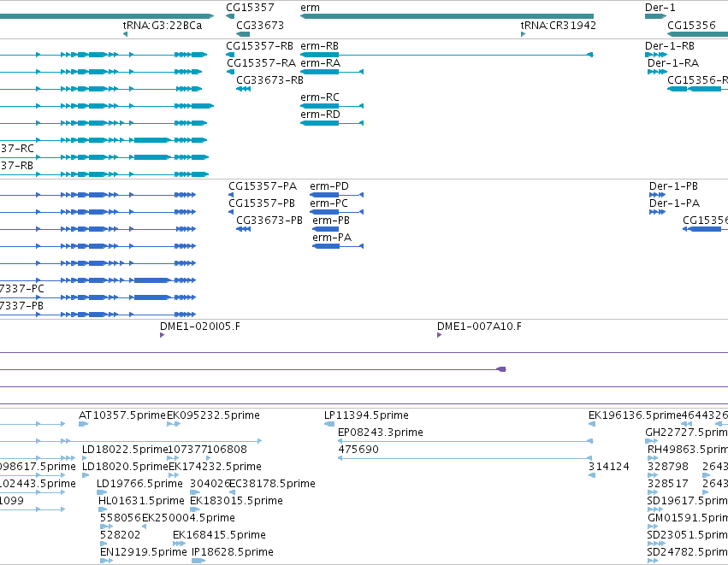This screenshot has height=565, width=728.
Task: Select the erm gene bar
Action: coord(447,16)
